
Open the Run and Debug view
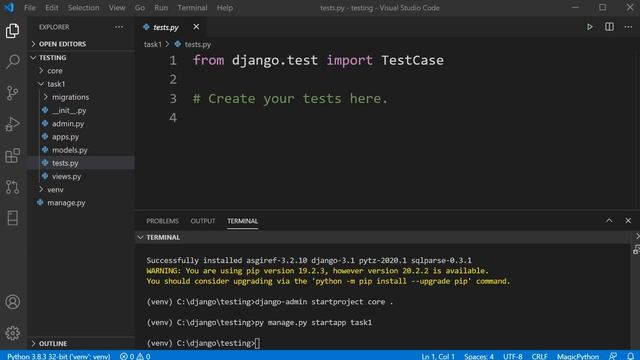(12, 124)
